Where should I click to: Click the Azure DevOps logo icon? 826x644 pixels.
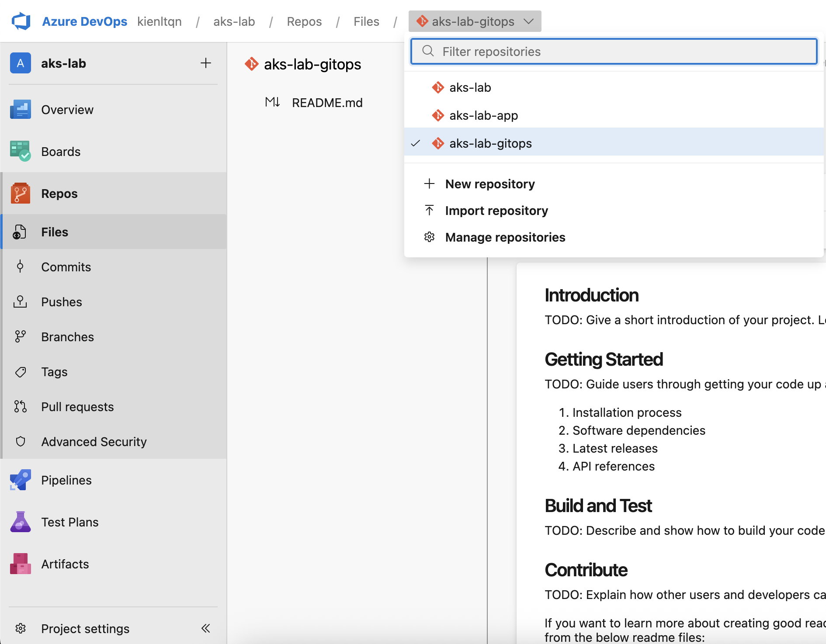pos(21,21)
